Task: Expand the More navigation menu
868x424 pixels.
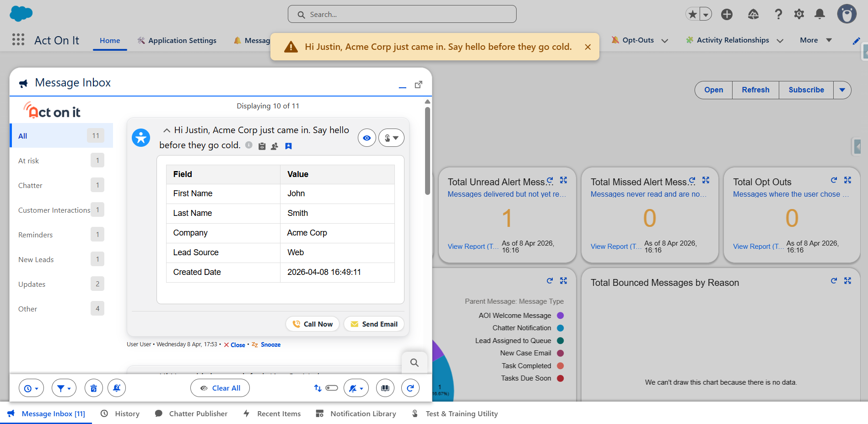Action: coord(815,40)
